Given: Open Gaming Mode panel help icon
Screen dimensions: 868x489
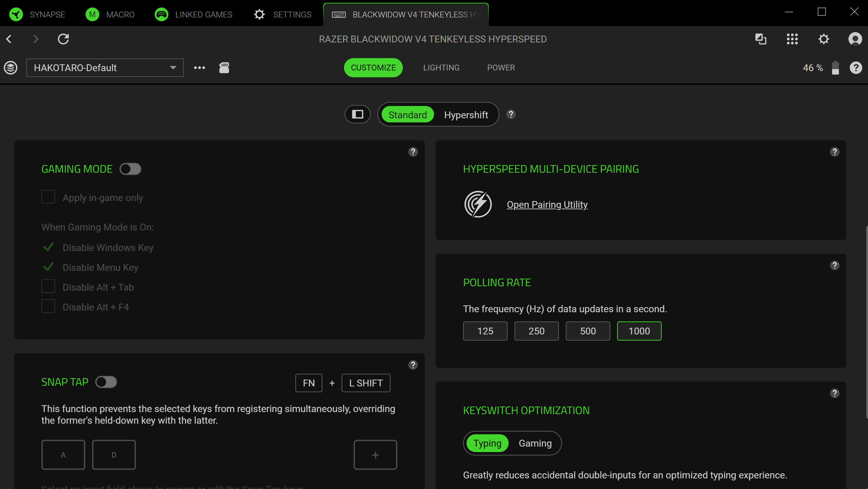Looking at the screenshot, I should pos(413,152).
